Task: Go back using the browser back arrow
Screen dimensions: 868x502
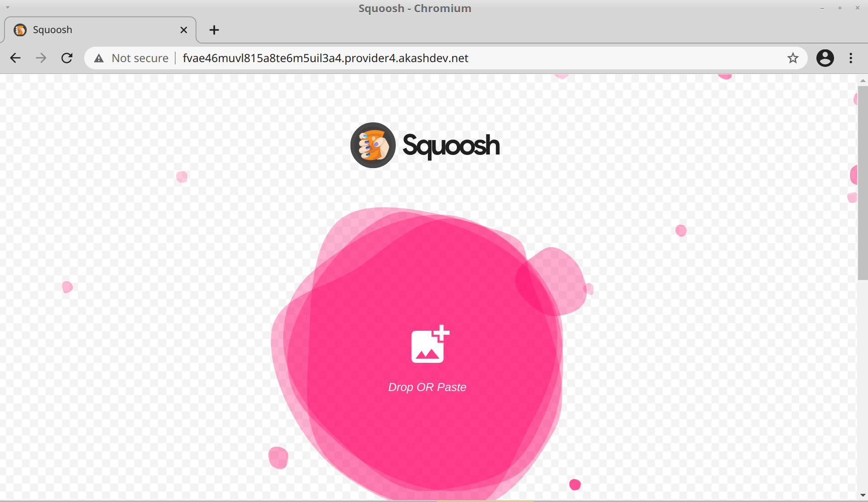Action: pos(15,58)
